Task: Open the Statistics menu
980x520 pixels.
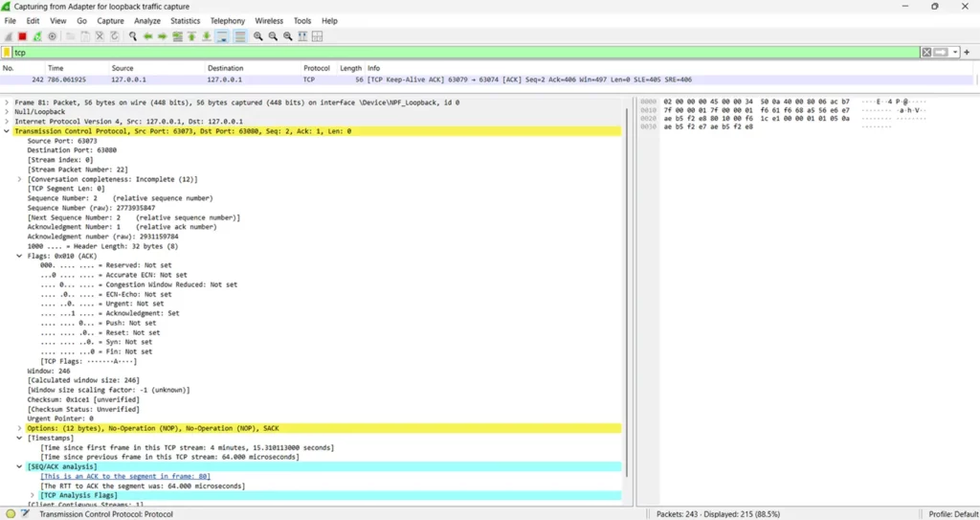Action: tap(186, 21)
